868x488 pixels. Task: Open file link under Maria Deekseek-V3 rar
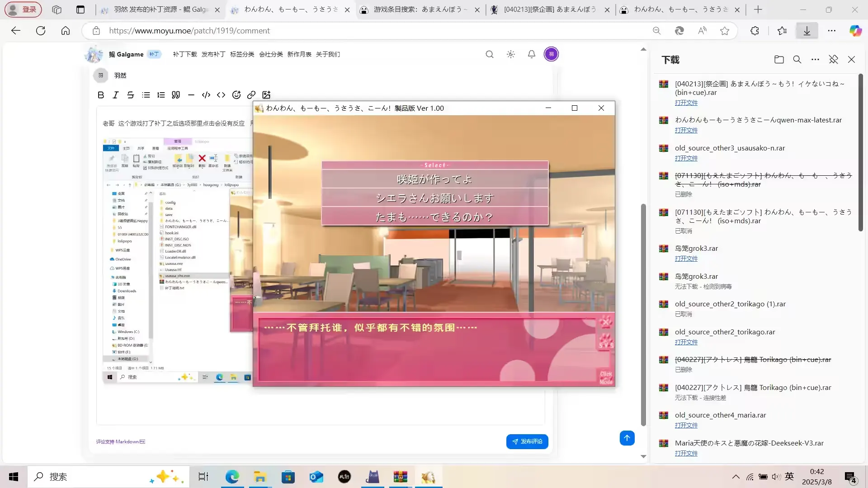tap(686, 453)
